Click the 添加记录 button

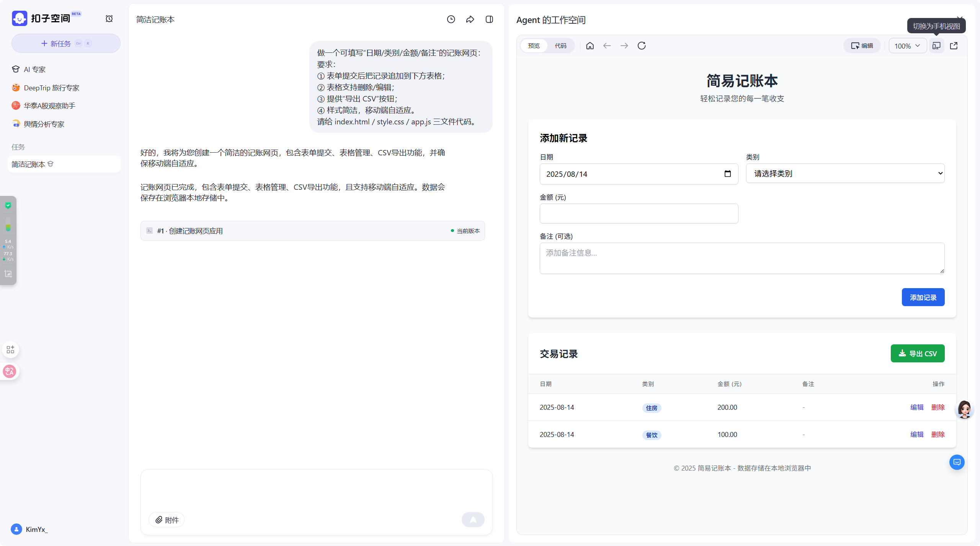(923, 297)
